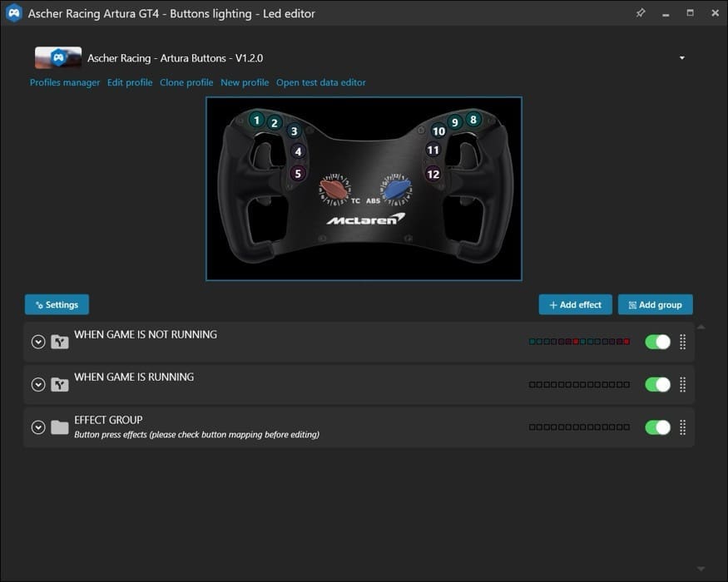Open the device selection dropdown

681,57
